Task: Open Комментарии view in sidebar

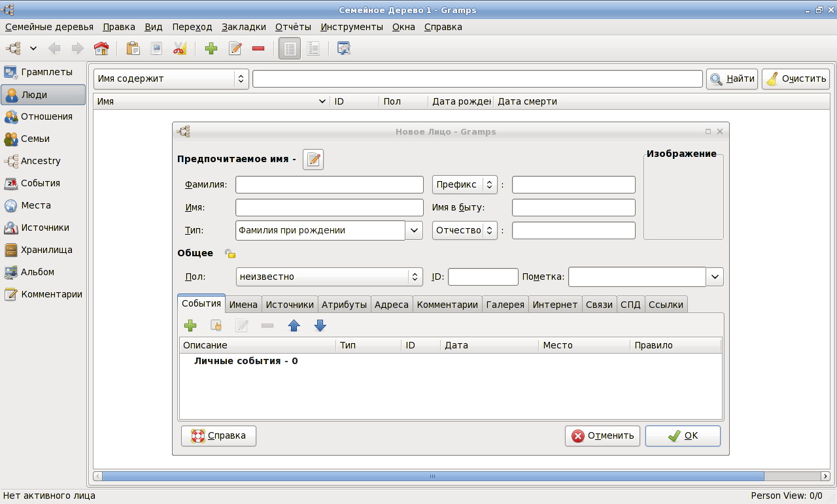Action: pos(43,294)
